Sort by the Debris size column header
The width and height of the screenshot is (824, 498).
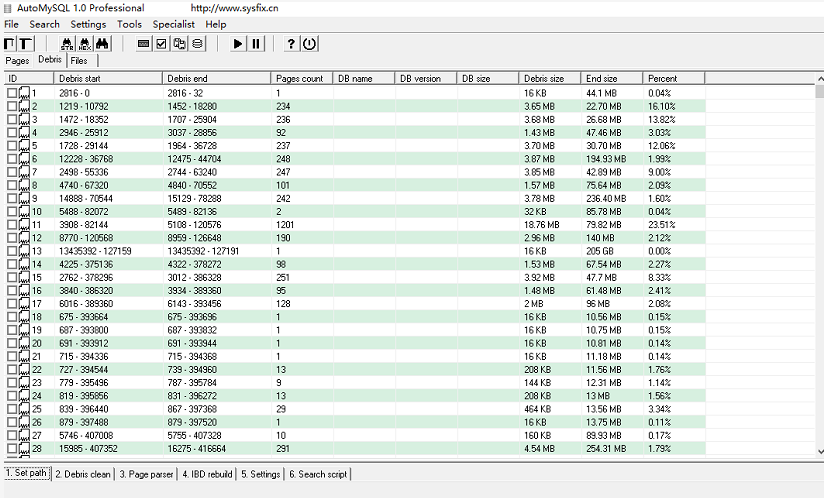(550, 78)
